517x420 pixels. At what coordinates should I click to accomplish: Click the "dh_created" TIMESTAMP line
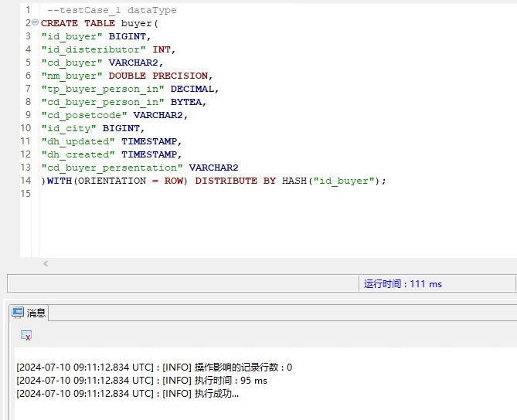pyautogui.click(x=111, y=155)
